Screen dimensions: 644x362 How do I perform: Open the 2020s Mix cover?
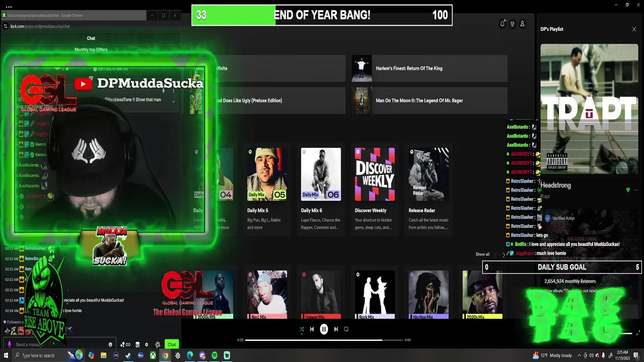[482, 295]
